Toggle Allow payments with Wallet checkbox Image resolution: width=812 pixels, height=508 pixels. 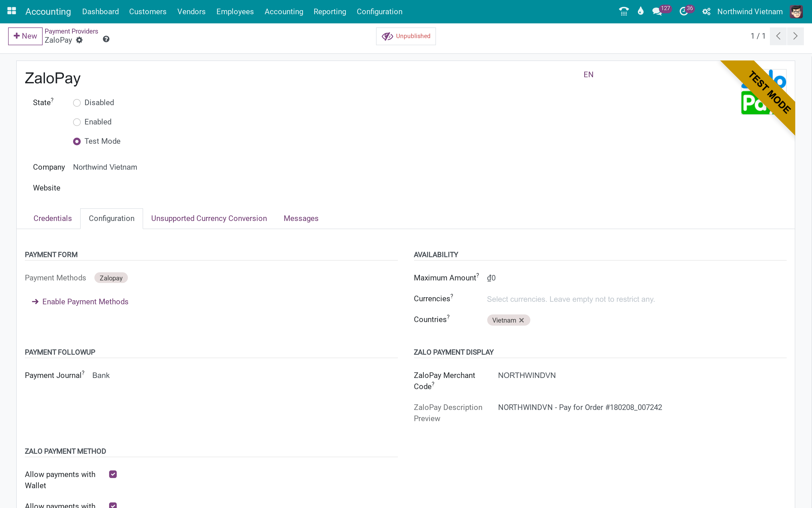click(x=113, y=474)
